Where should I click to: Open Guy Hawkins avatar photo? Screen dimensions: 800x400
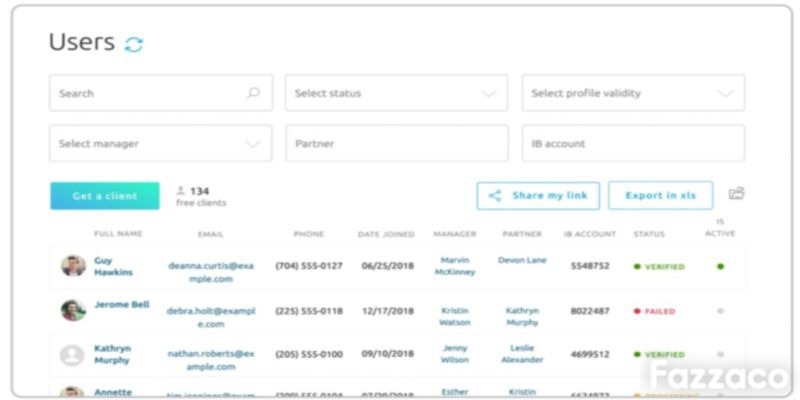[x=73, y=266]
